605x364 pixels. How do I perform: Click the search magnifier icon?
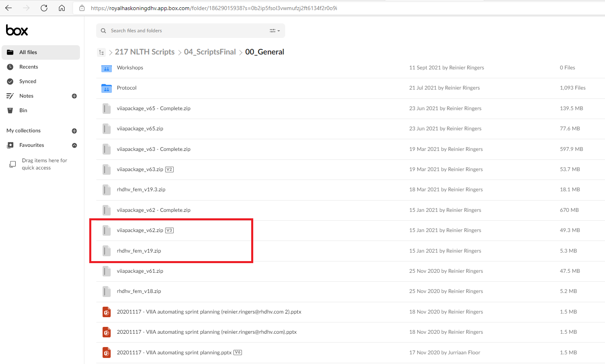tap(103, 31)
